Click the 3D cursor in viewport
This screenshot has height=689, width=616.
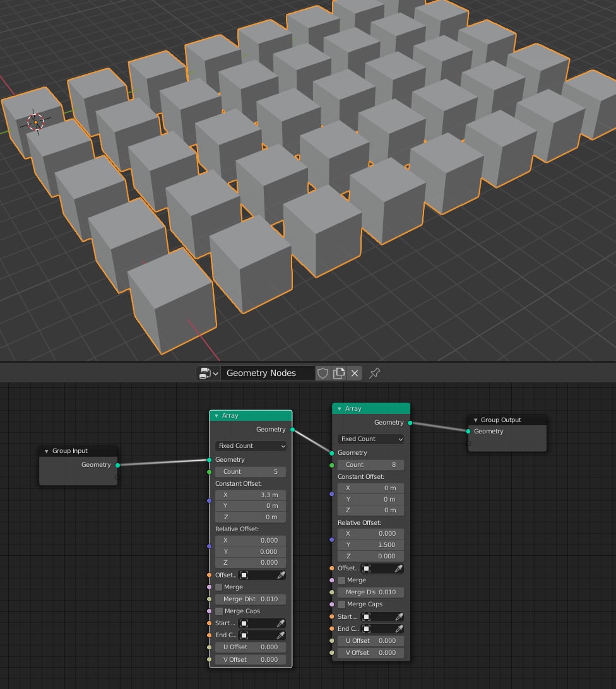click(35, 122)
